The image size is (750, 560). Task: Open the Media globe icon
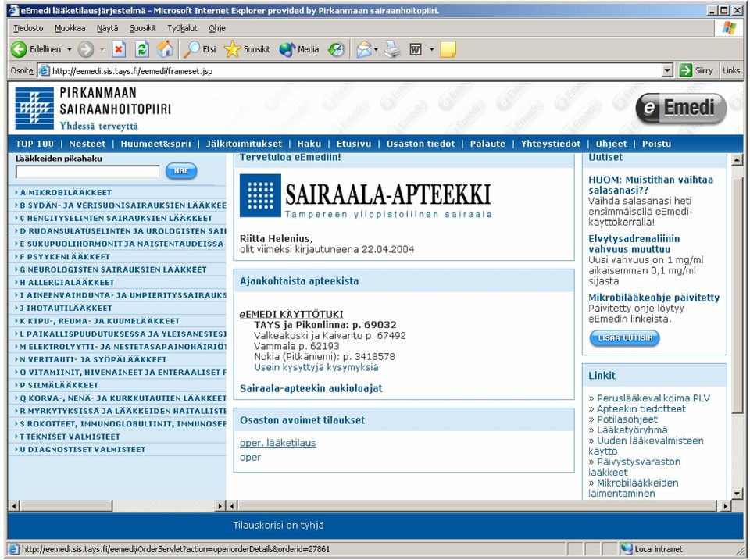[x=287, y=48]
